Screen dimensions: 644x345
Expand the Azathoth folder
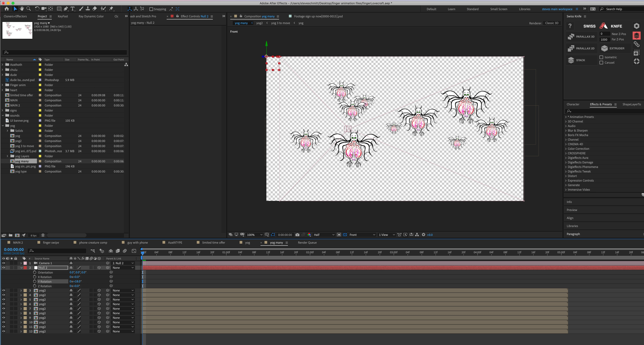tap(3, 65)
